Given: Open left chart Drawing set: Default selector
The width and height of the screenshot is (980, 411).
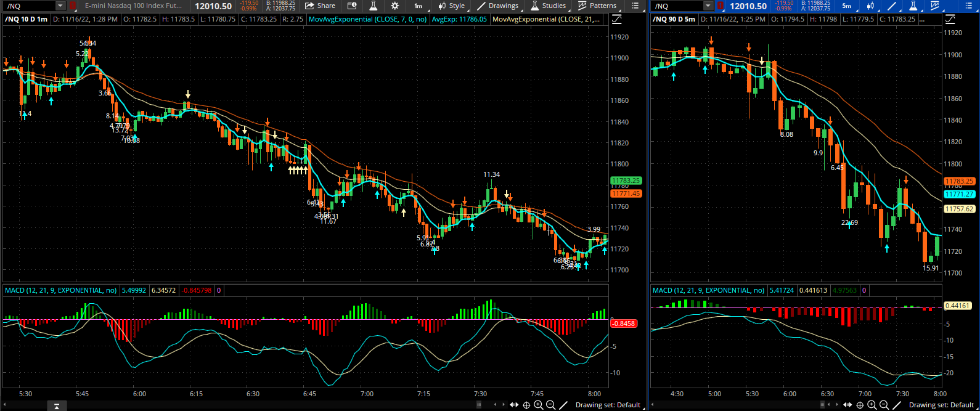Looking at the screenshot, I should click(x=608, y=405).
